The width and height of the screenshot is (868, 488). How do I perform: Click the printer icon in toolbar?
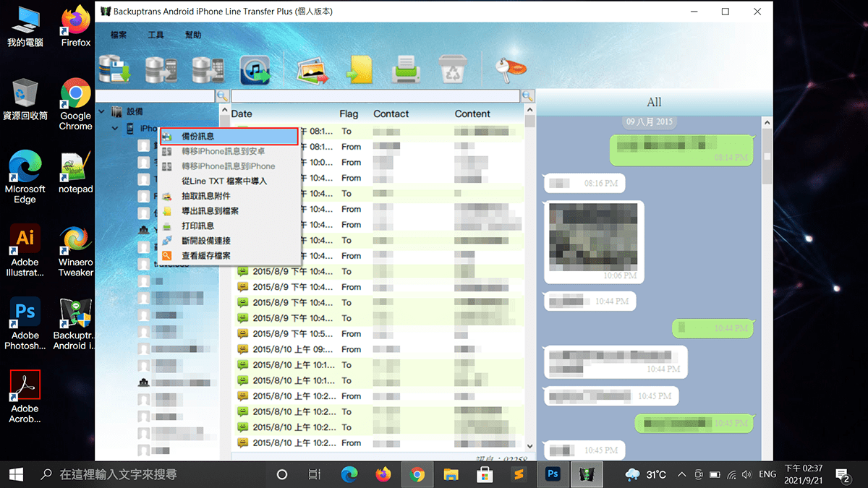(406, 69)
